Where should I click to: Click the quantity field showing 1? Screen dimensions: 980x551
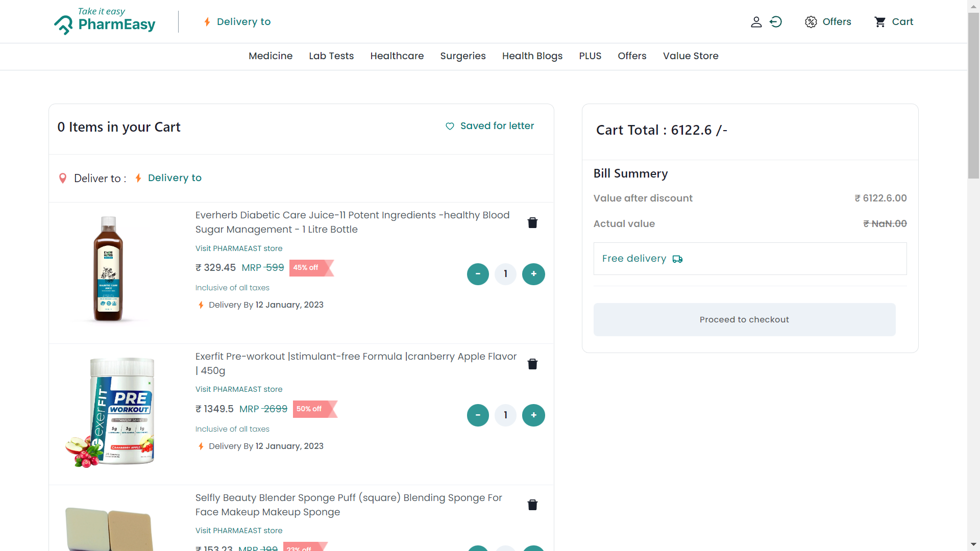coord(505,274)
